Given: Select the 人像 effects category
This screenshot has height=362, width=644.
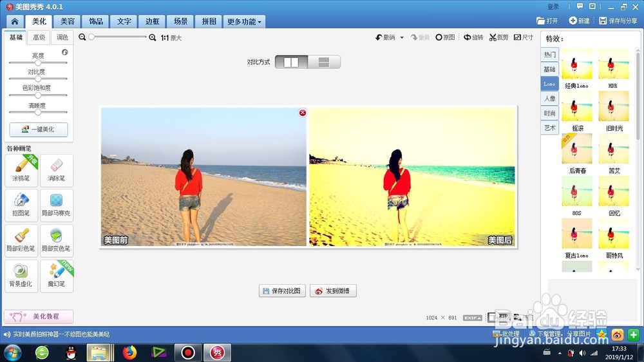Looking at the screenshot, I should click(549, 99).
